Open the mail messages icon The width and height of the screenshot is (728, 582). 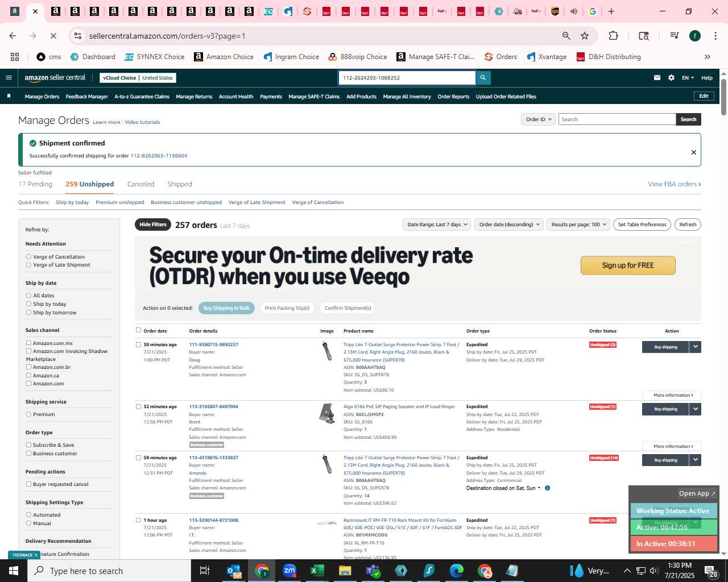(657, 78)
